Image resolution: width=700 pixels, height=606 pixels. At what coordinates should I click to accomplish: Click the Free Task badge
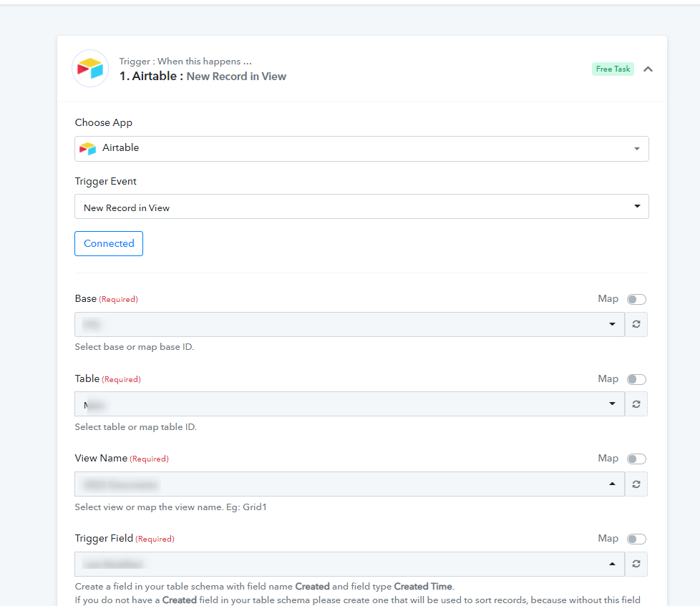[x=613, y=69]
